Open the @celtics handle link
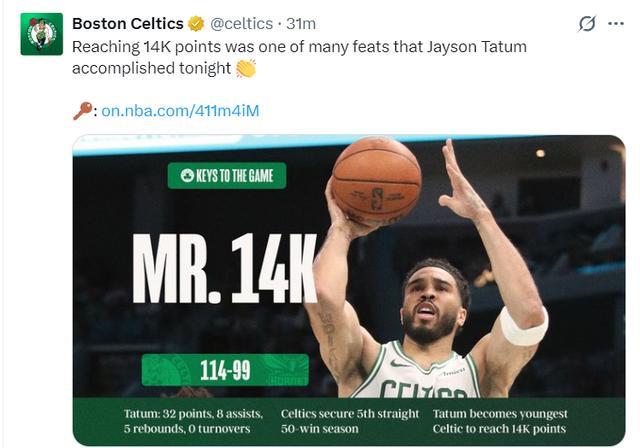 click(x=241, y=24)
